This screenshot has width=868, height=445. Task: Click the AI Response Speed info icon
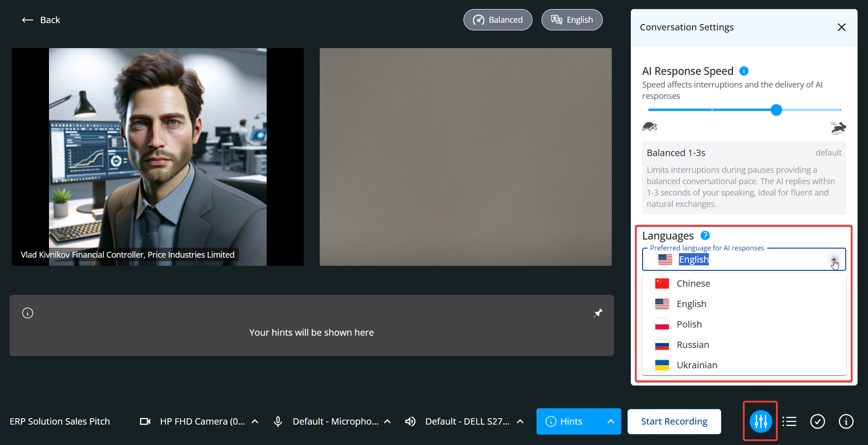click(x=744, y=71)
